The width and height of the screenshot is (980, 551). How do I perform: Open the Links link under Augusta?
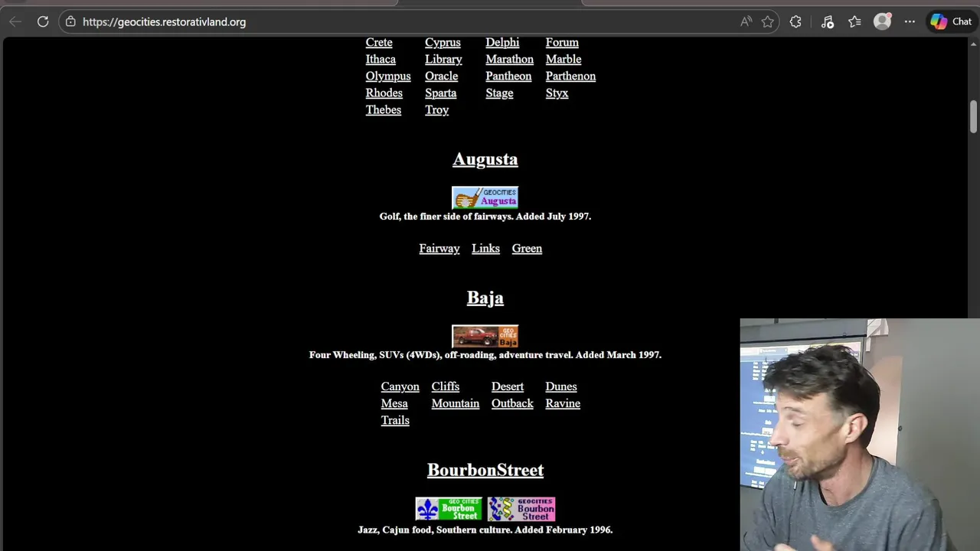point(485,248)
